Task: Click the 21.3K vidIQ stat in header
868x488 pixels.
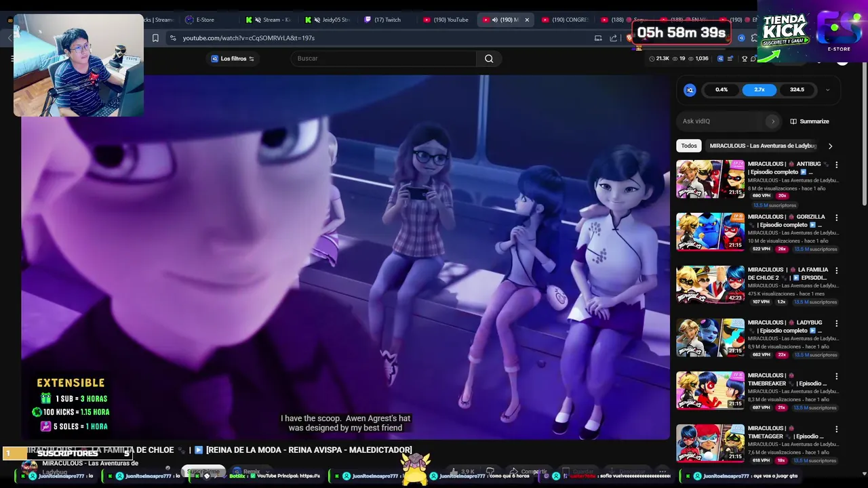Action: [x=659, y=58]
